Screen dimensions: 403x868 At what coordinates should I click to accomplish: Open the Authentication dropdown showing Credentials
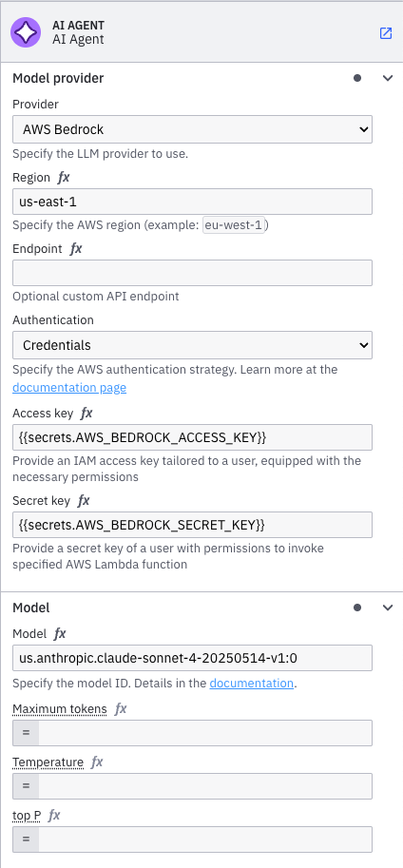point(192,345)
